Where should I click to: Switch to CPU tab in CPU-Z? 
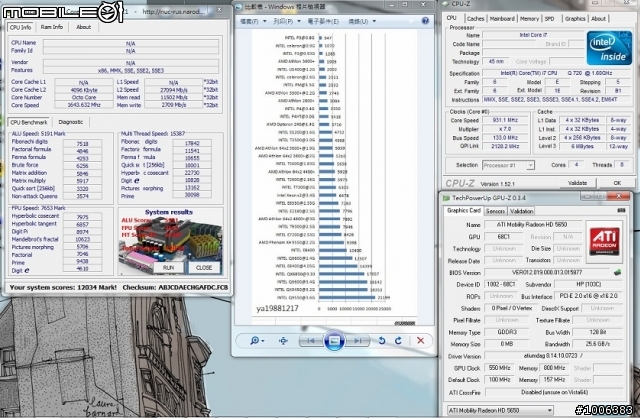click(x=451, y=18)
